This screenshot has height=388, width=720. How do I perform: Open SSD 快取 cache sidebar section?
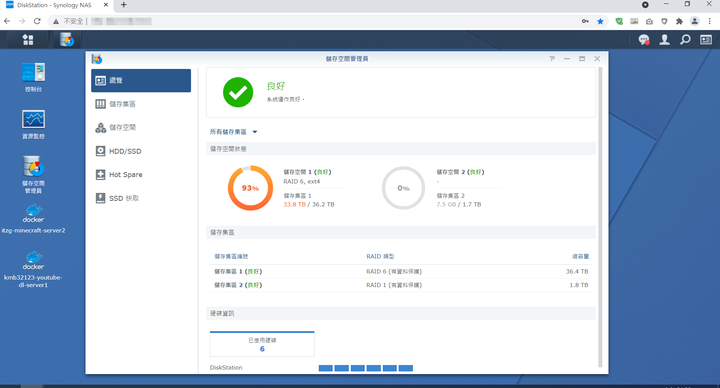(x=141, y=198)
